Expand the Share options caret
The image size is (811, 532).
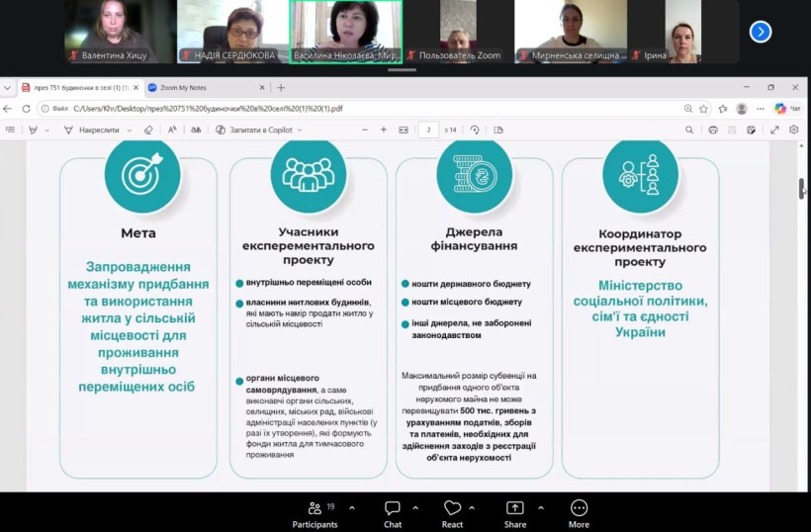pos(540,508)
